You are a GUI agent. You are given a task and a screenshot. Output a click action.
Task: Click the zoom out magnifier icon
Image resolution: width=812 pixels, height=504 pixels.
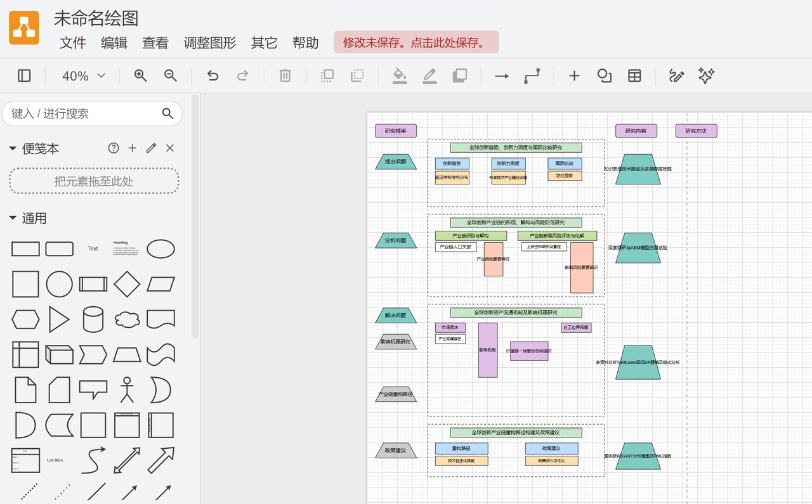coord(171,76)
